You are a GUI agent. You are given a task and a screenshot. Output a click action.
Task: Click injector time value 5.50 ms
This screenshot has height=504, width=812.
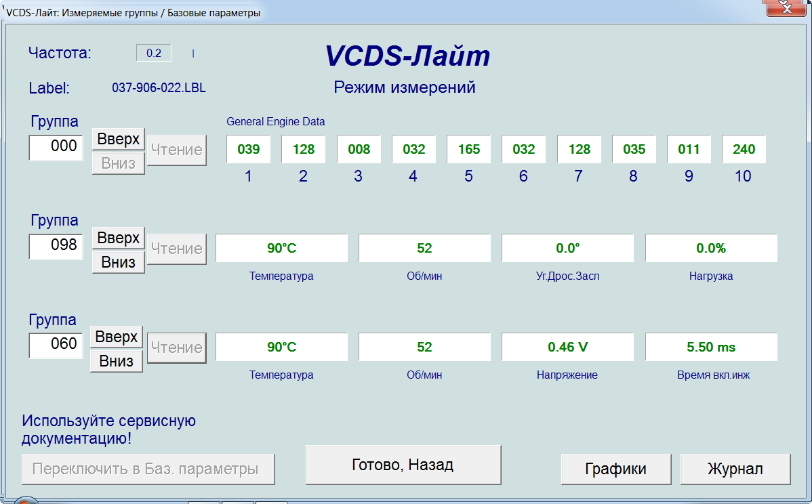click(x=711, y=347)
